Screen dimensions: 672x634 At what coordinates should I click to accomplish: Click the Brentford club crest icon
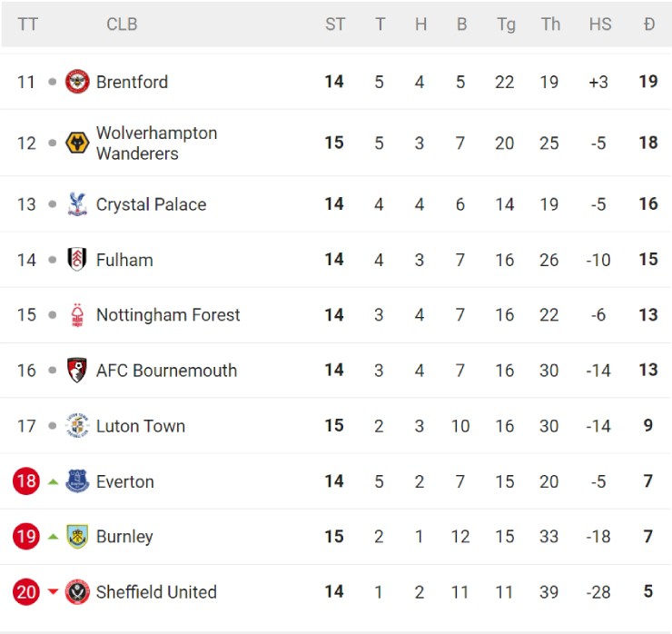click(77, 82)
